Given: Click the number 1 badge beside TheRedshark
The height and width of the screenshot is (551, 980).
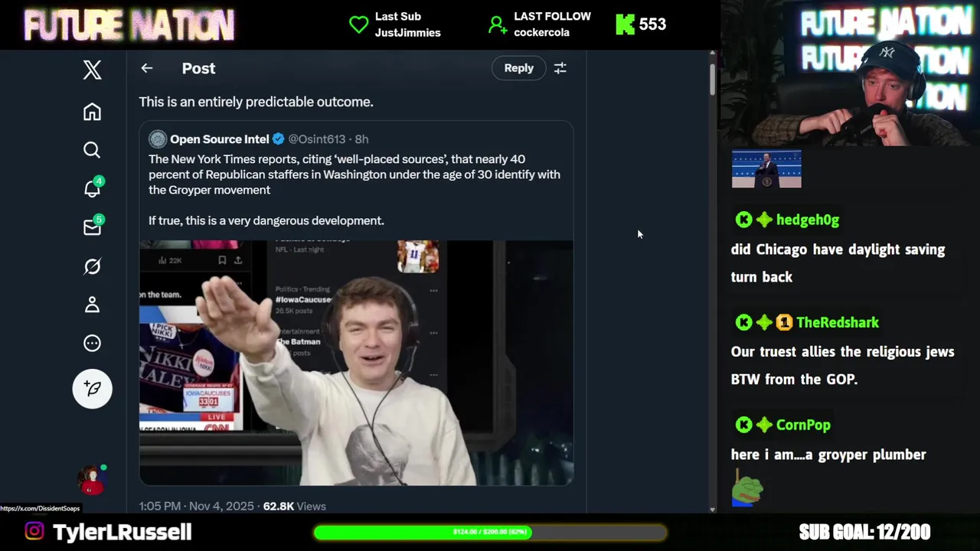Looking at the screenshot, I should [x=784, y=322].
